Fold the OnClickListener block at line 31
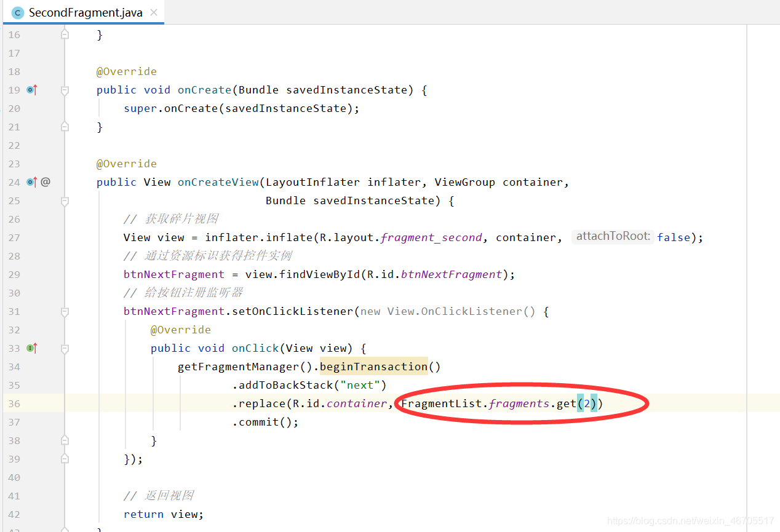Screen dimensions: 780x532 [65, 312]
